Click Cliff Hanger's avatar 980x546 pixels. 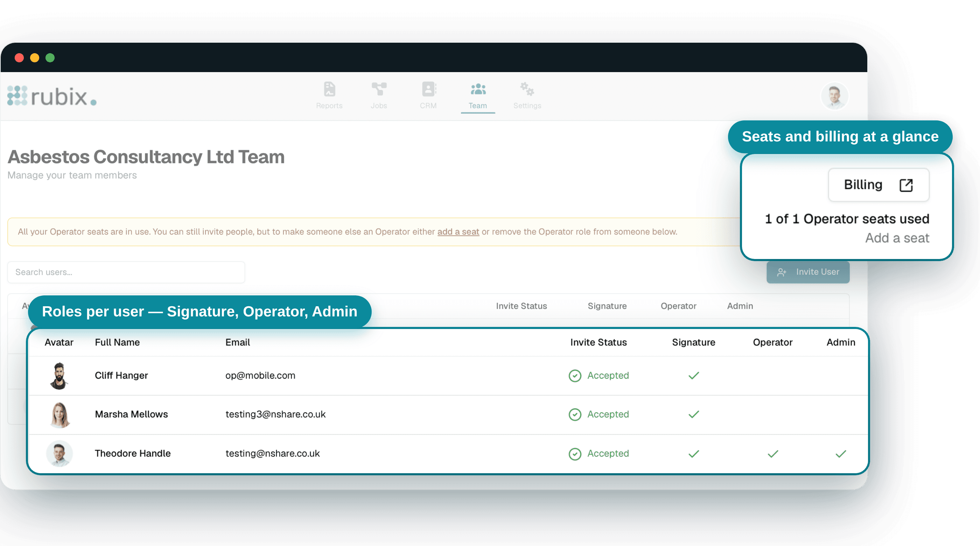coord(59,376)
